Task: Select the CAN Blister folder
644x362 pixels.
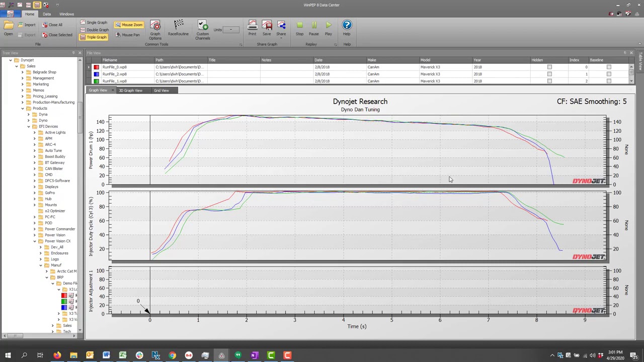Action: click(x=54, y=168)
